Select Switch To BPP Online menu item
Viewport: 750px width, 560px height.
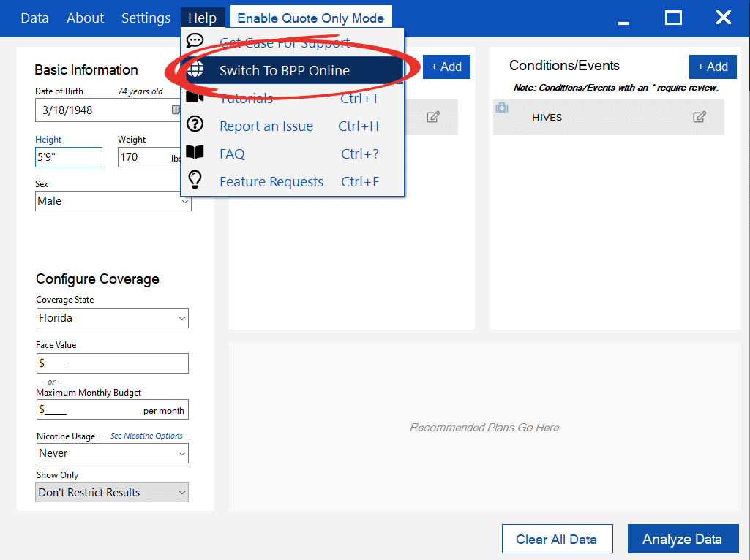285,71
